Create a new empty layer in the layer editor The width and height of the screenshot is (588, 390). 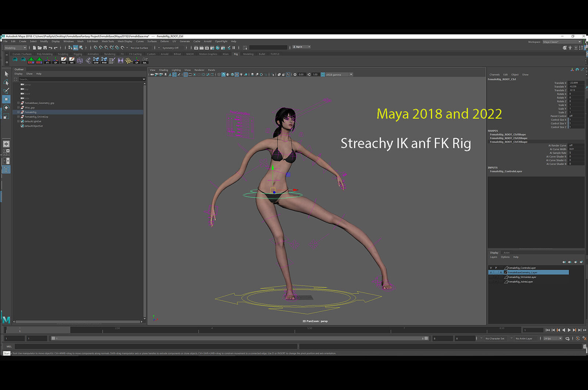[x=576, y=262]
